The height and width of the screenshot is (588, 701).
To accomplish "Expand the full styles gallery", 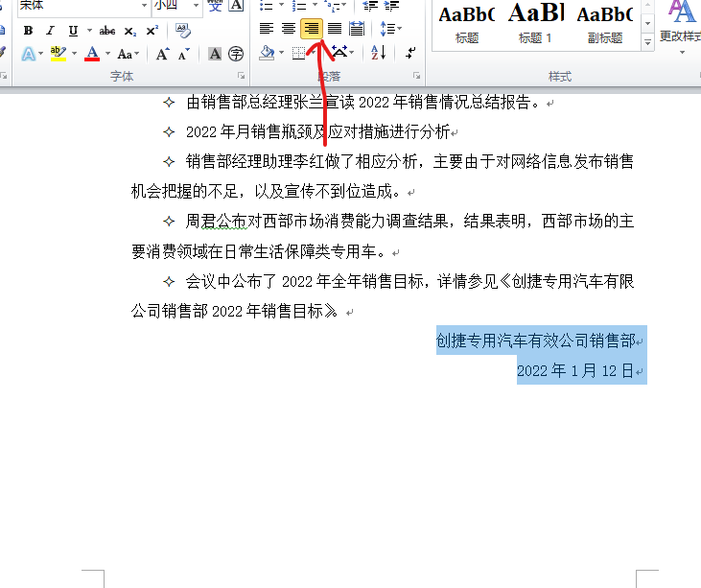I will 647,42.
